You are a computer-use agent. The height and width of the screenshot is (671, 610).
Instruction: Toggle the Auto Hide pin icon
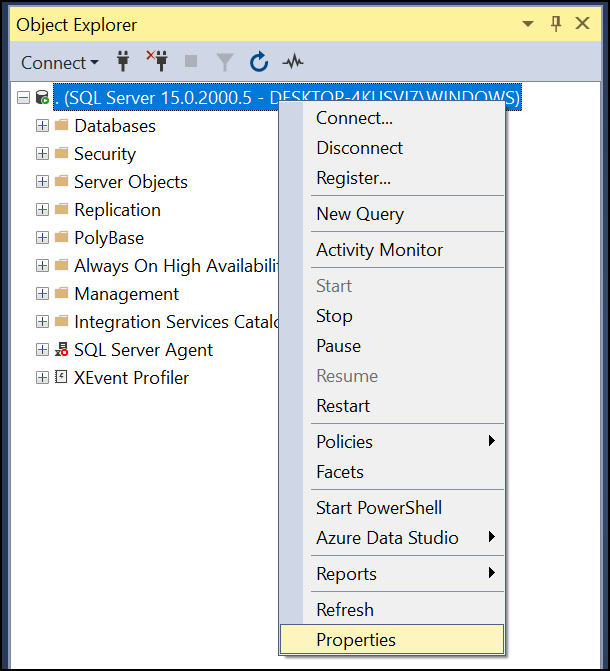(x=556, y=24)
